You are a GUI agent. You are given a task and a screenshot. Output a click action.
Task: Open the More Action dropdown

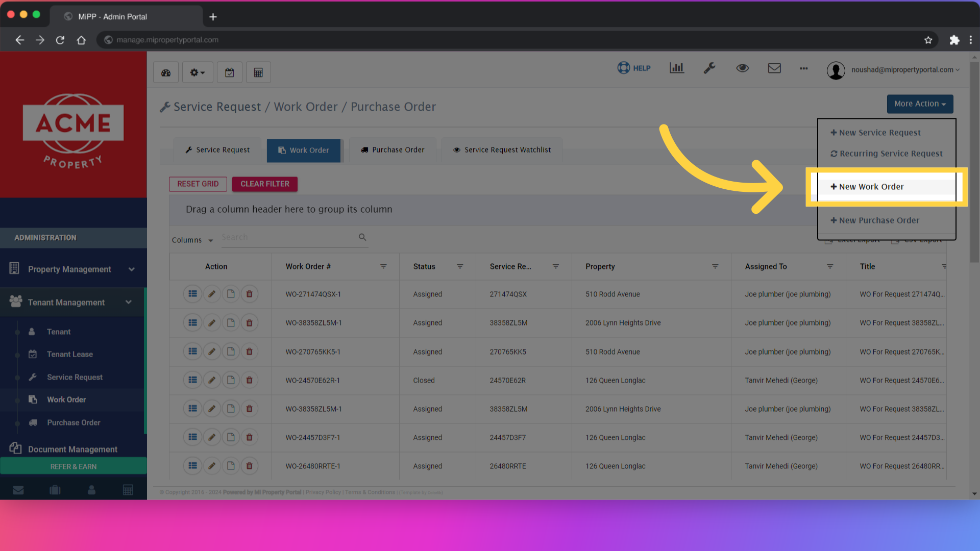tap(919, 104)
